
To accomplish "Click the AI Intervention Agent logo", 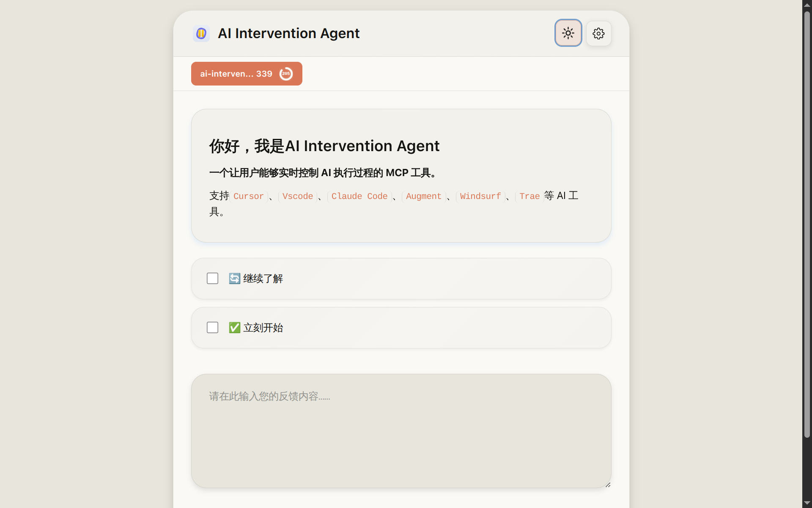I will coord(201,33).
